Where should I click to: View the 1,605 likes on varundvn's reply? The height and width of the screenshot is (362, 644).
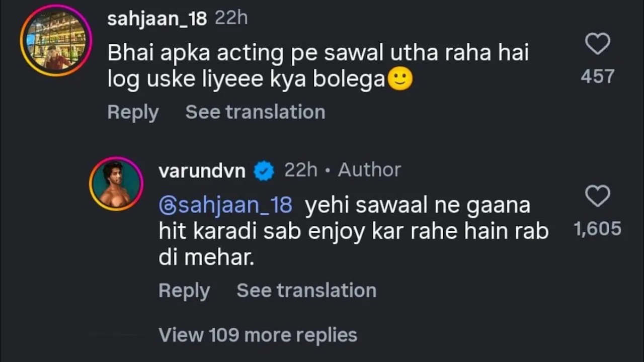click(598, 229)
